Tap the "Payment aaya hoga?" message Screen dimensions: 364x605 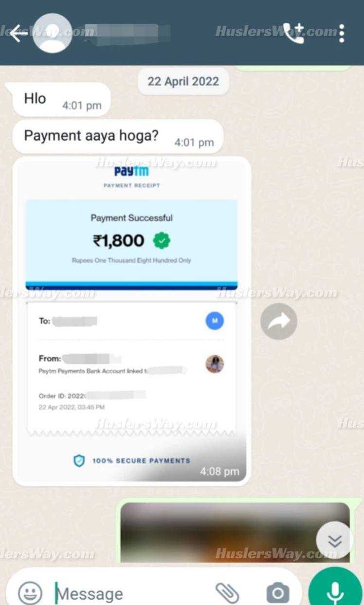(117, 137)
